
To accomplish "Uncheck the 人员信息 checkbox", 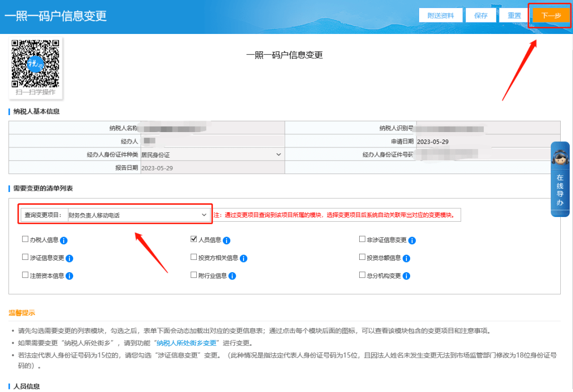I will click(194, 239).
